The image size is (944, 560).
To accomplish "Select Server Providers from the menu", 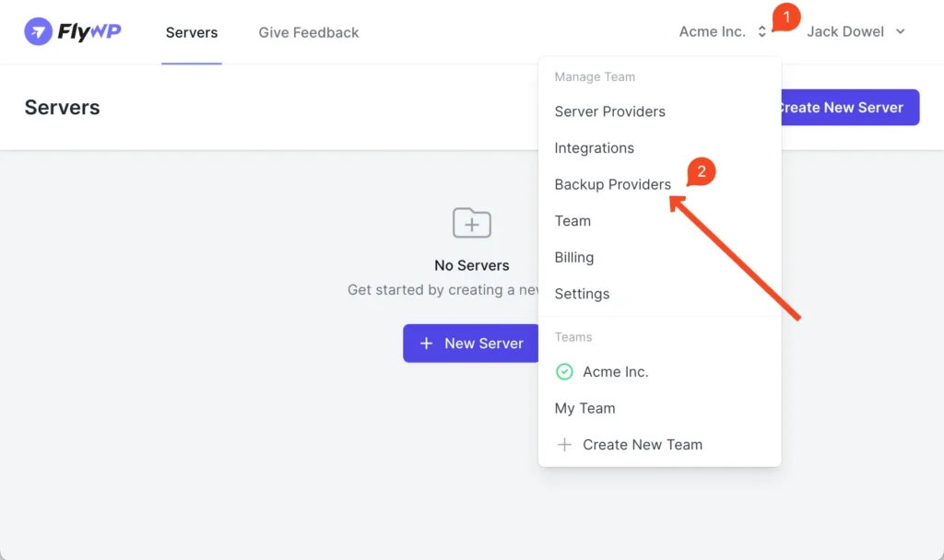I will (609, 111).
